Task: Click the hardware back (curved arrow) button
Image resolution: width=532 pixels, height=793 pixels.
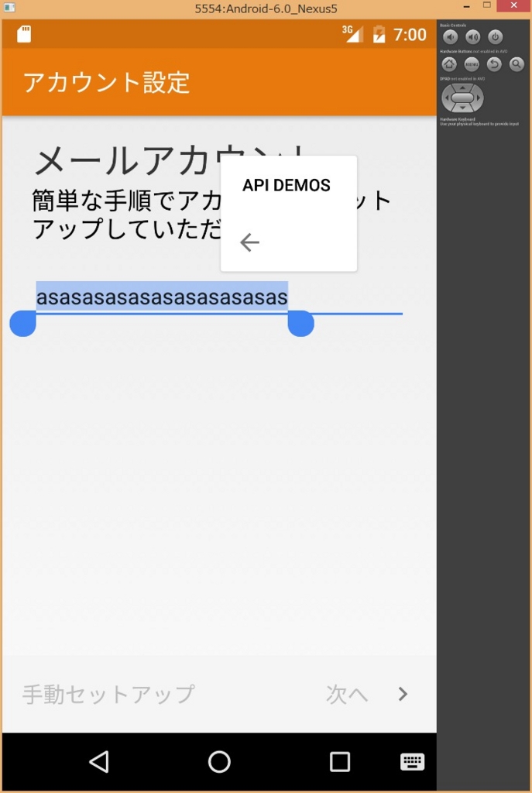Action: [x=494, y=64]
